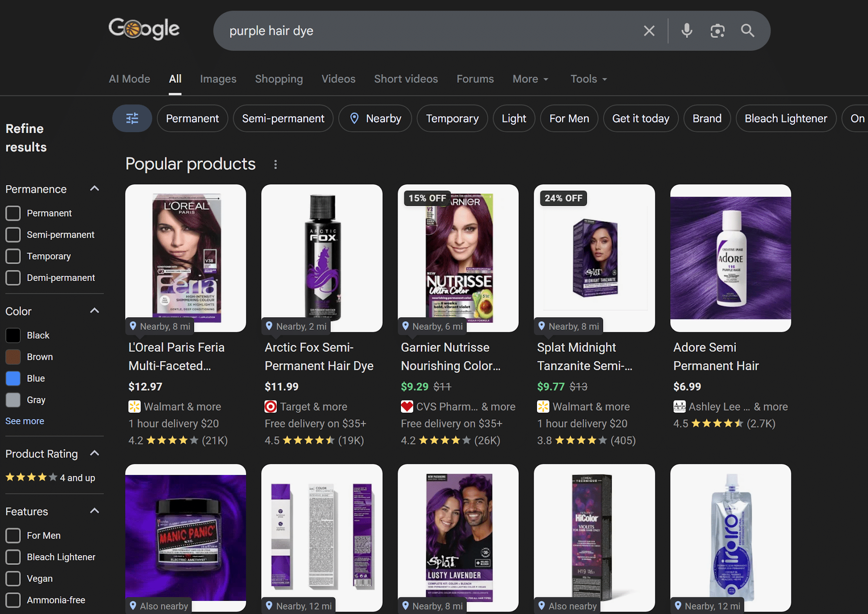Collapse the Permanence section
Screen dimensions: 868x614
[95, 189]
